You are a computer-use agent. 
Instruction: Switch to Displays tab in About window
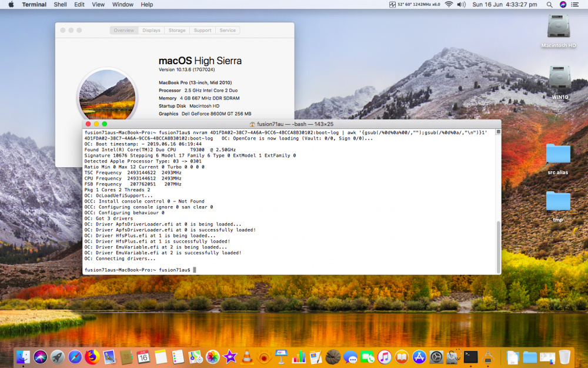(151, 31)
